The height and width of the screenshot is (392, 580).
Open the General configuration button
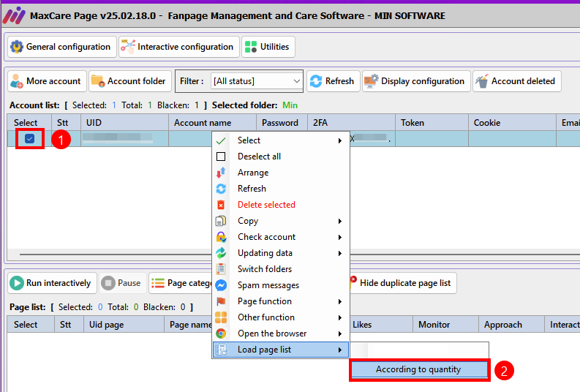coord(62,47)
